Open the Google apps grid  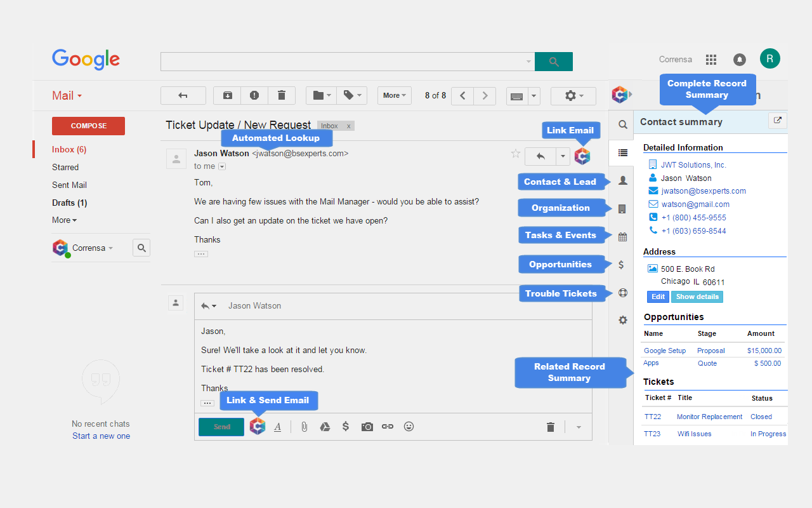[711, 59]
